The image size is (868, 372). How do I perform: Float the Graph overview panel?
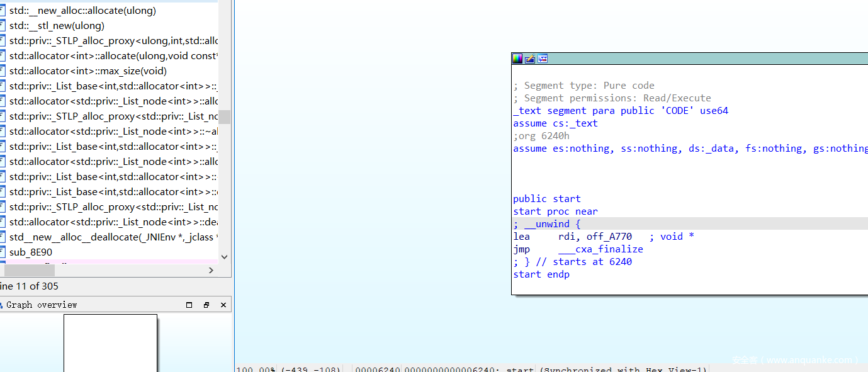[x=189, y=305]
